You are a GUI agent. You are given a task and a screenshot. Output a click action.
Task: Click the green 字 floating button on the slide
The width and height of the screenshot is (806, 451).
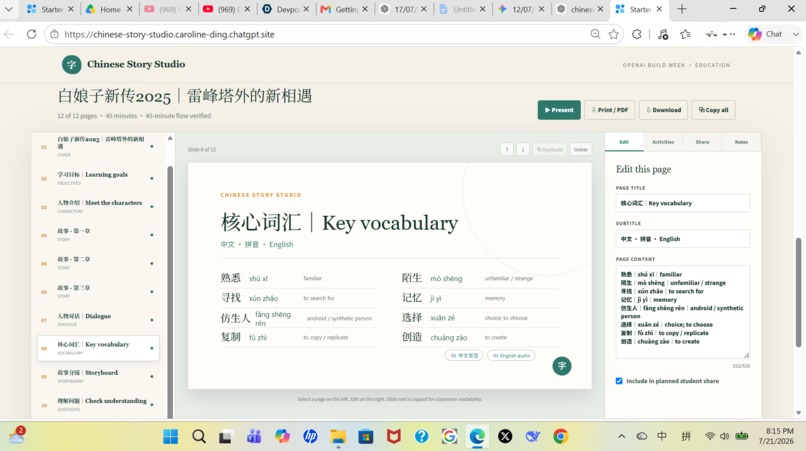pos(562,366)
